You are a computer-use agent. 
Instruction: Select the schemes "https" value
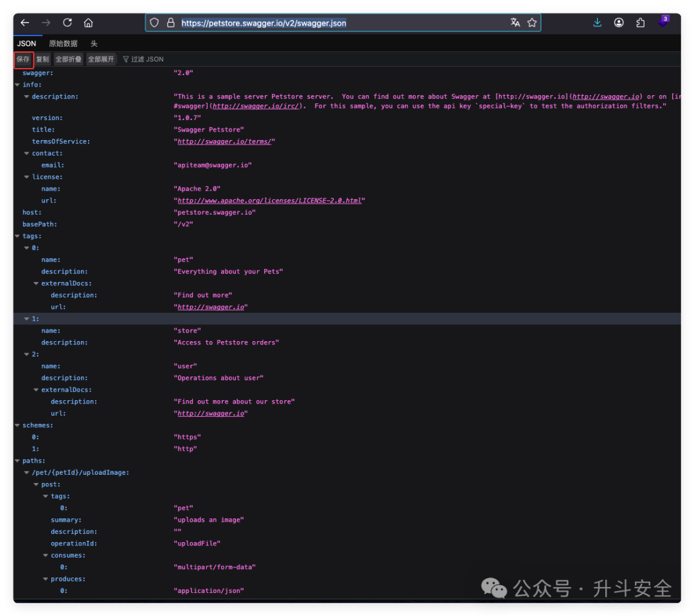187,437
